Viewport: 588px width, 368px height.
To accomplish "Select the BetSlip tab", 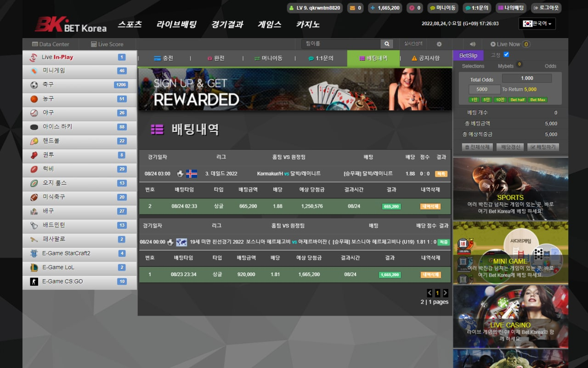I will coord(468,55).
